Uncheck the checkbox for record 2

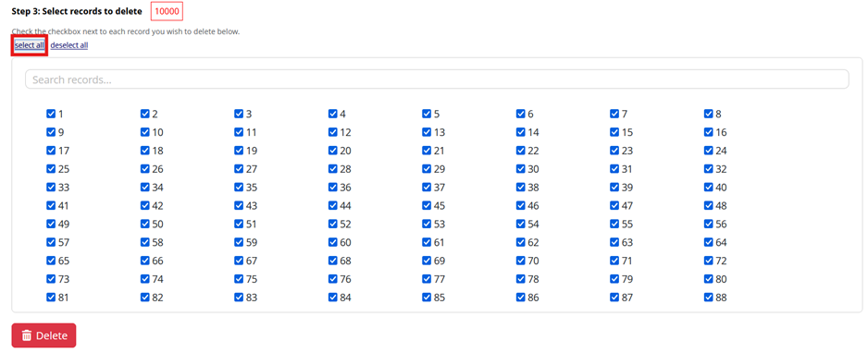pos(145,114)
